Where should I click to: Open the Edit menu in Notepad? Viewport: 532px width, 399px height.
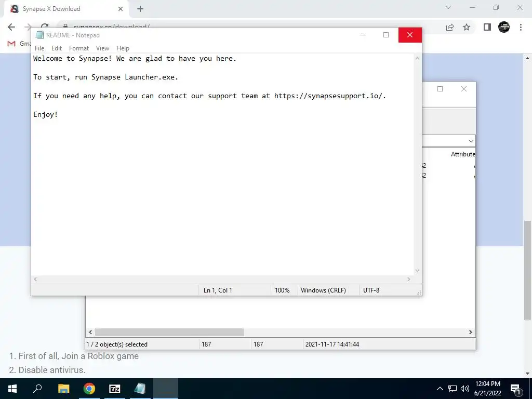tap(56, 48)
